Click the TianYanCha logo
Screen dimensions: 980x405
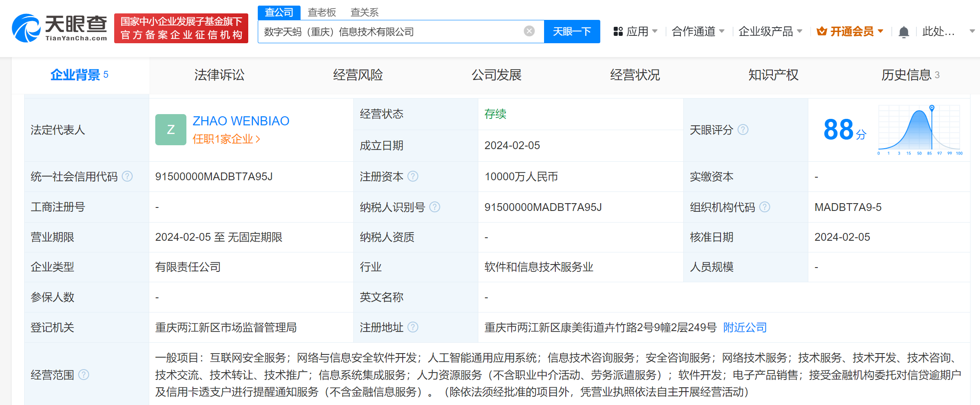click(60, 28)
